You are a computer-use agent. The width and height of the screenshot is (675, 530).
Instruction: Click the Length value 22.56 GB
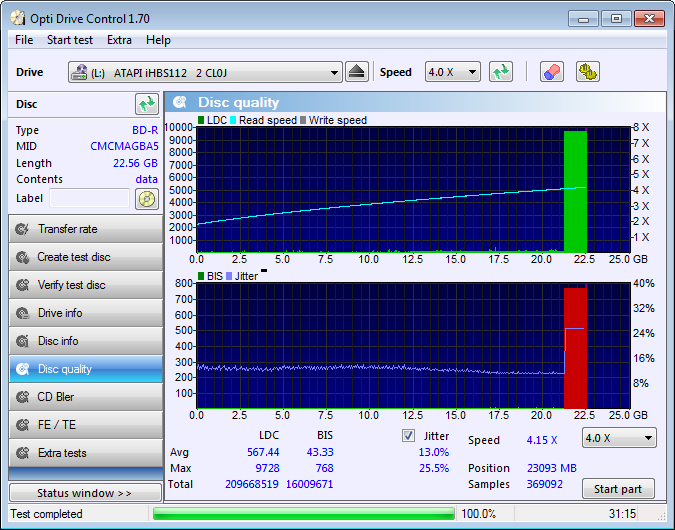135,163
